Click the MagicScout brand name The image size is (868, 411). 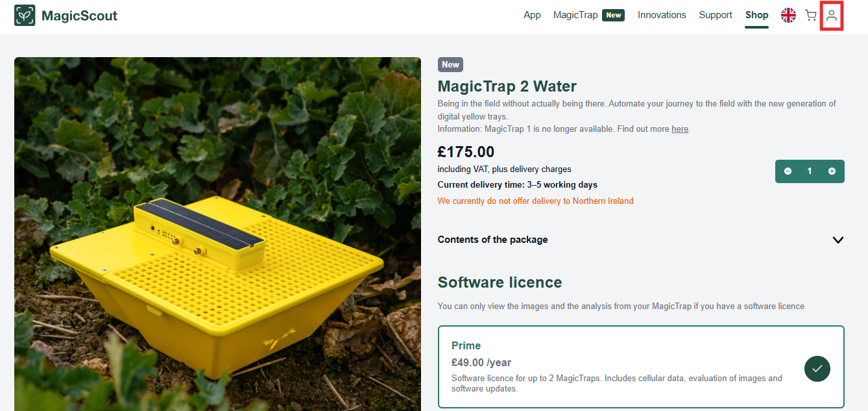coord(80,16)
